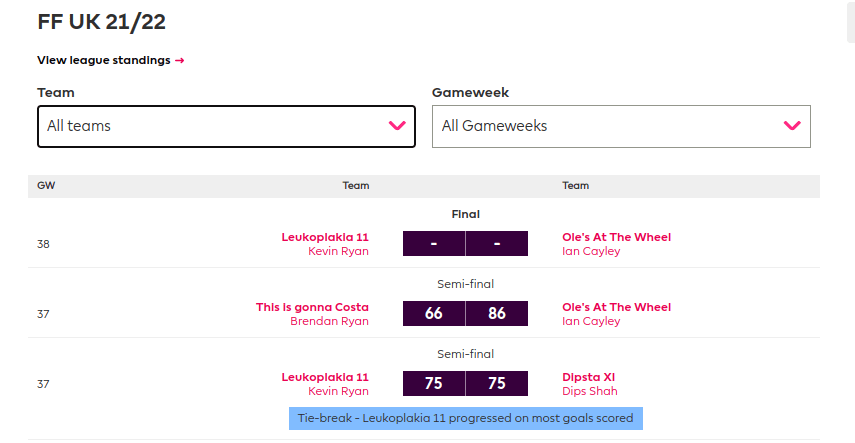
Task: Click the GW column header
Action: pyautogui.click(x=46, y=186)
